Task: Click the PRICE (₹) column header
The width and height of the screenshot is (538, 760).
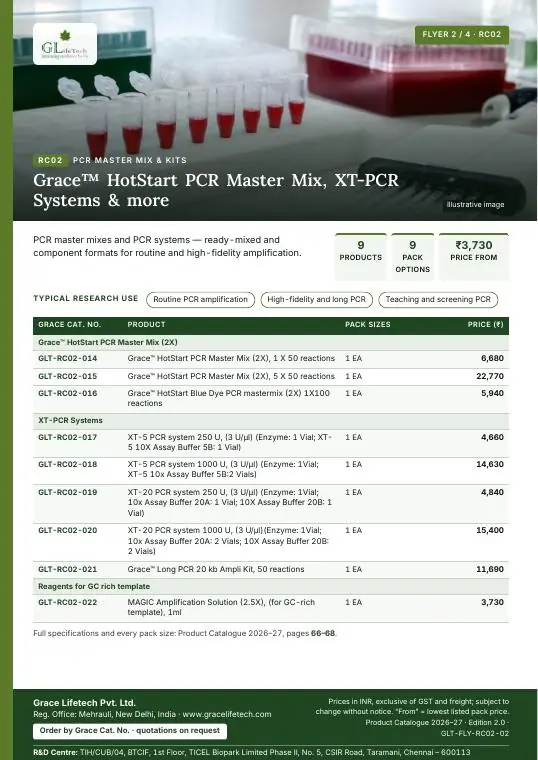Action: tap(485, 325)
